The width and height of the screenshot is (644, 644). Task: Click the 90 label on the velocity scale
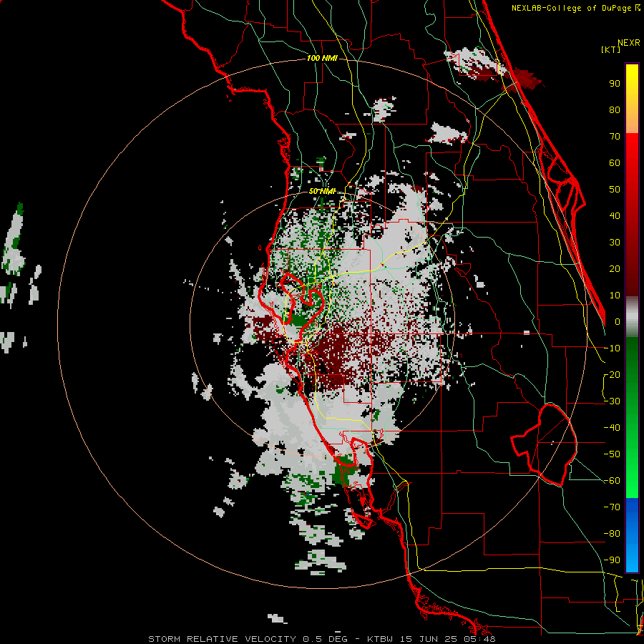pyautogui.click(x=615, y=84)
